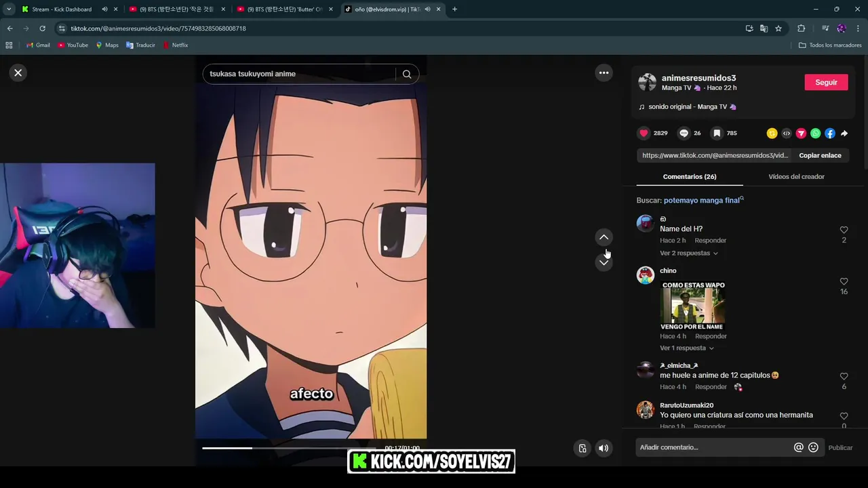This screenshot has width=868, height=488.
Task: Like the video with the heart icon
Action: (644, 133)
